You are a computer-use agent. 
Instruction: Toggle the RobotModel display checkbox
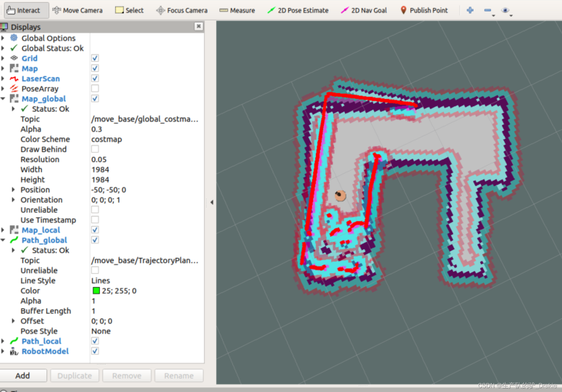click(95, 351)
